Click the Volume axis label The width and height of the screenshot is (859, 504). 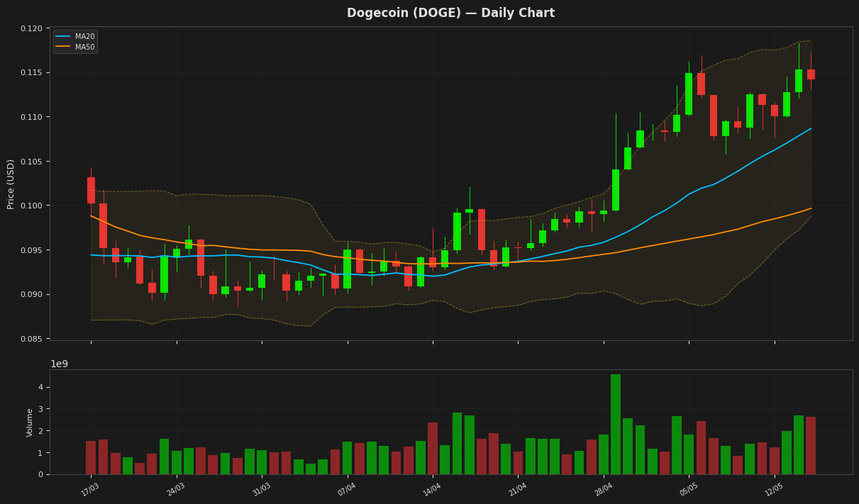pos(30,422)
